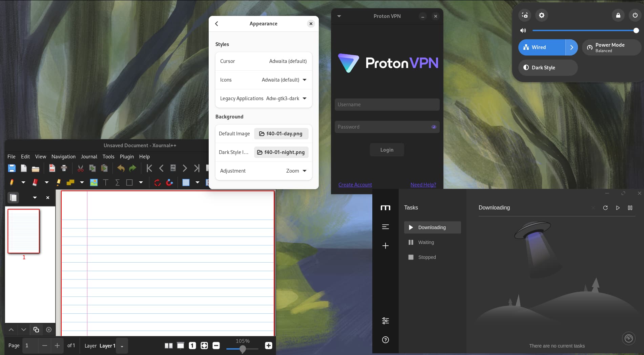Open the Journal menu
This screenshot has height=355, width=644.
89,157
